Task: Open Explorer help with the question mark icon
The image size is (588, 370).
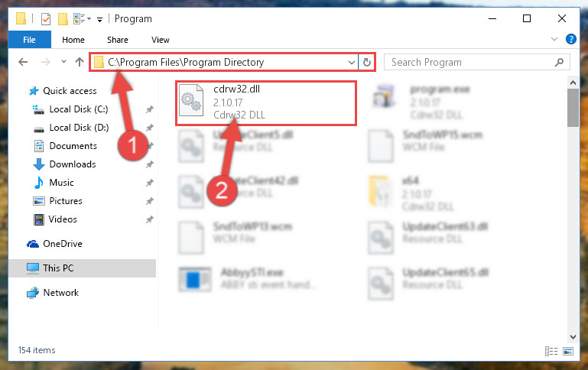Action: pyautogui.click(x=570, y=39)
